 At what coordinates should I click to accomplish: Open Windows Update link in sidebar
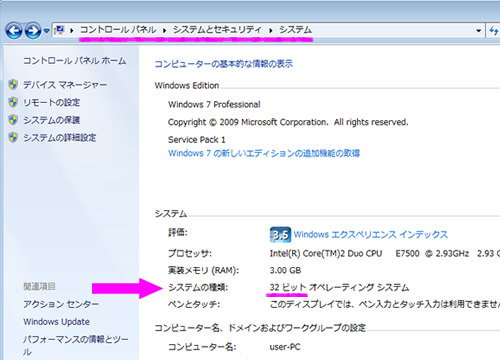pos(57,322)
